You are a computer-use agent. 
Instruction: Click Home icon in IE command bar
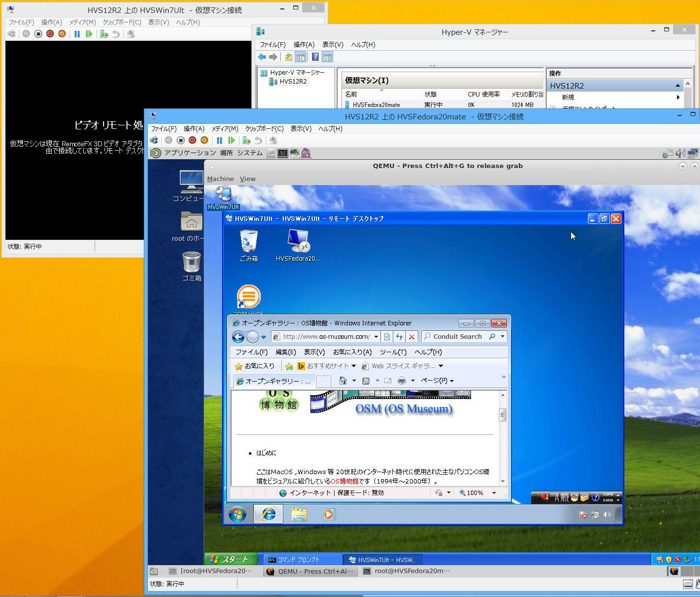[343, 381]
